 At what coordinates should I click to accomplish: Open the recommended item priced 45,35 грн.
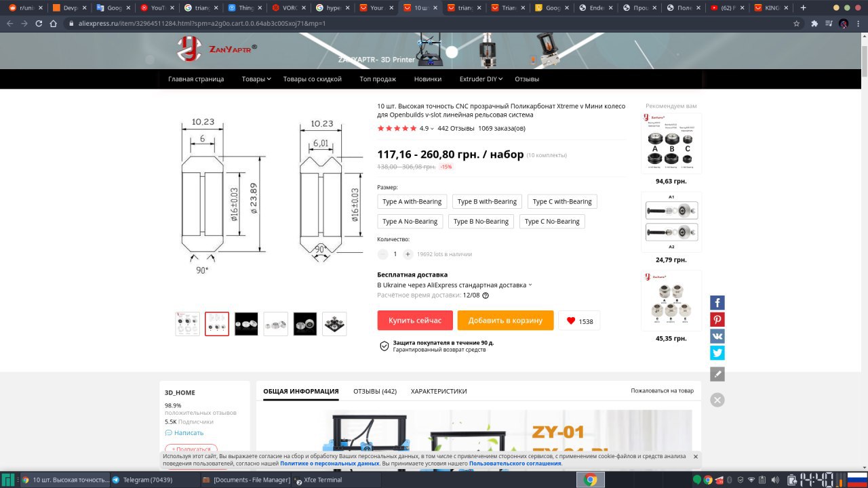(x=671, y=301)
